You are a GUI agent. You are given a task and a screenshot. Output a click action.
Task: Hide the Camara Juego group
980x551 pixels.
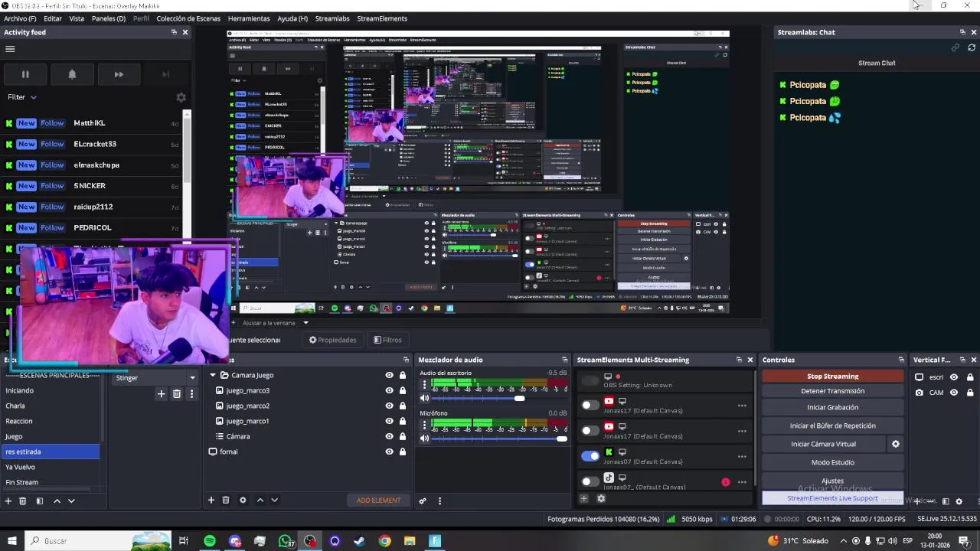click(x=389, y=375)
